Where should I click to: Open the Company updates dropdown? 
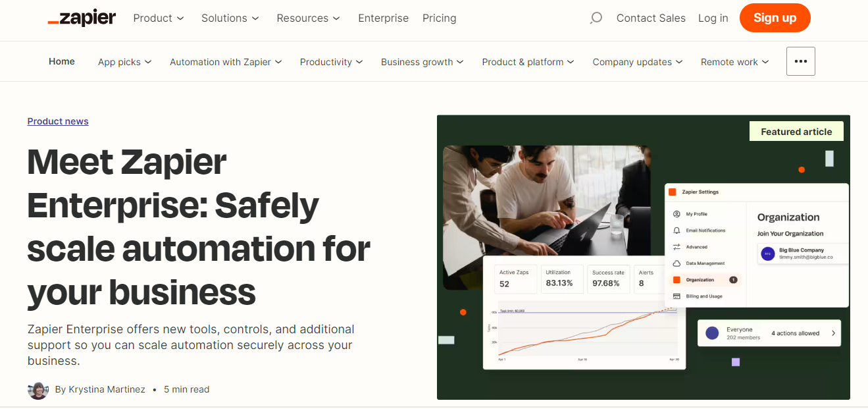pyautogui.click(x=638, y=62)
